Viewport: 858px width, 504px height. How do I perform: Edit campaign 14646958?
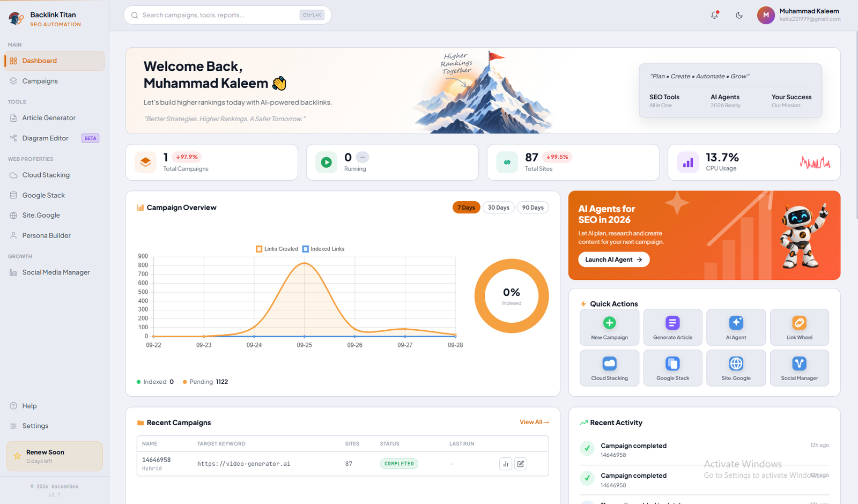(521, 464)
